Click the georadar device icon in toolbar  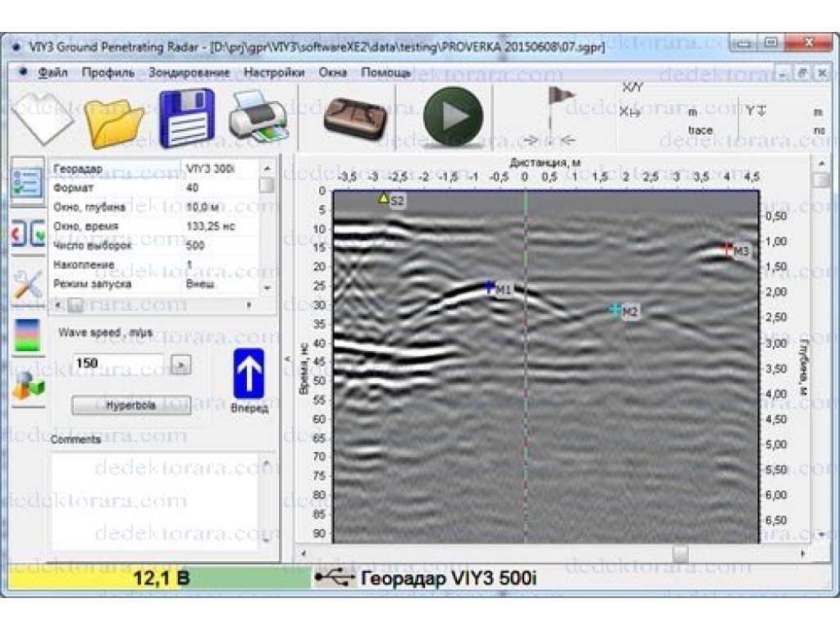tap(355, 119)
